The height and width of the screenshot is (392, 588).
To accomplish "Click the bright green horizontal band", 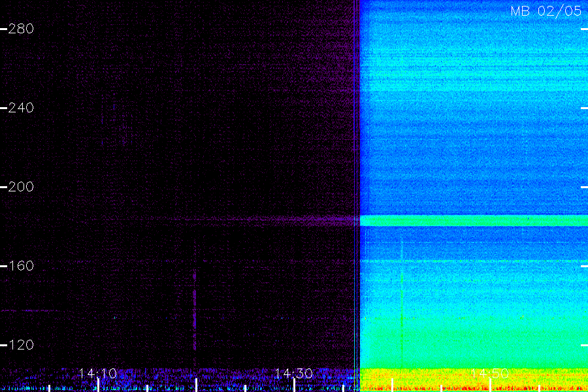I will click(474, 221).
